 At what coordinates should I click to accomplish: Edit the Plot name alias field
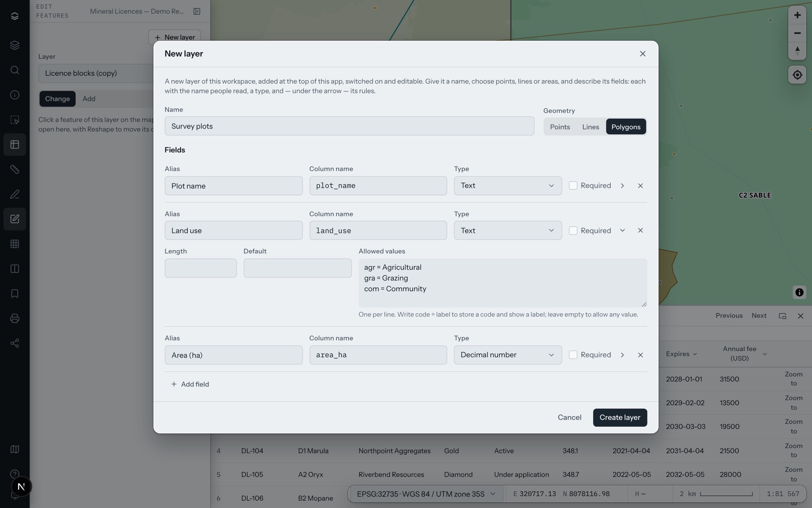coord(233,186)
